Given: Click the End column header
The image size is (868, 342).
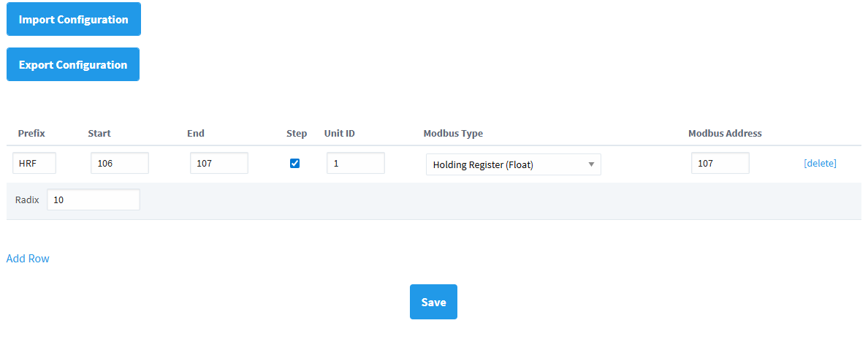Looking at the screenshot, I should [196, 133].
